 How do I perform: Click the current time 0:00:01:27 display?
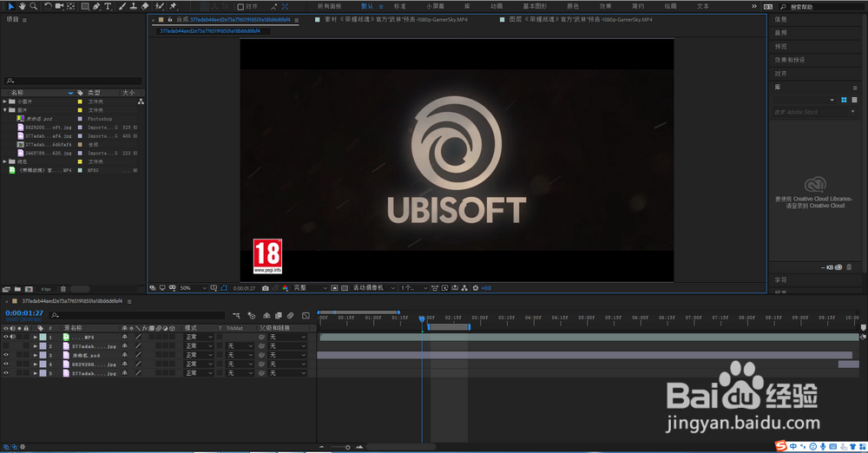click(24, 313)
